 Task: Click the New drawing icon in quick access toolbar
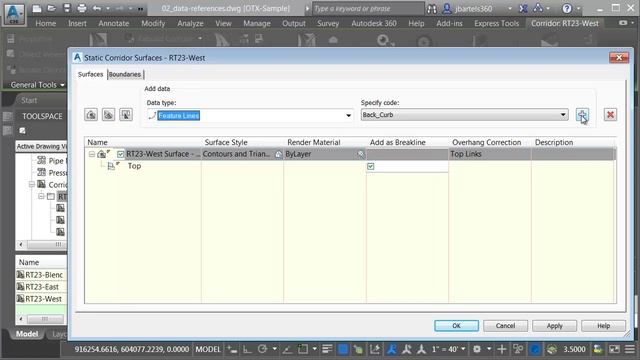coord(37,8)
